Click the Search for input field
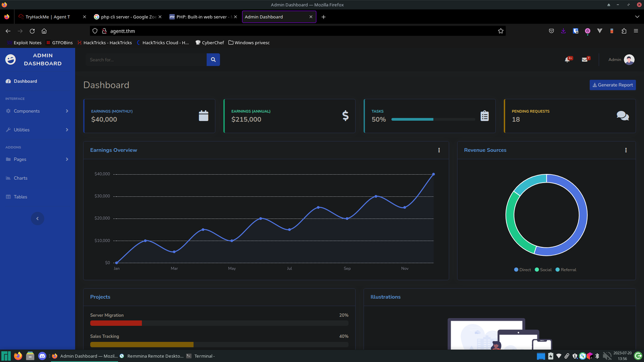The height and width of the screenshot is (362, 644). click(146, 60)
